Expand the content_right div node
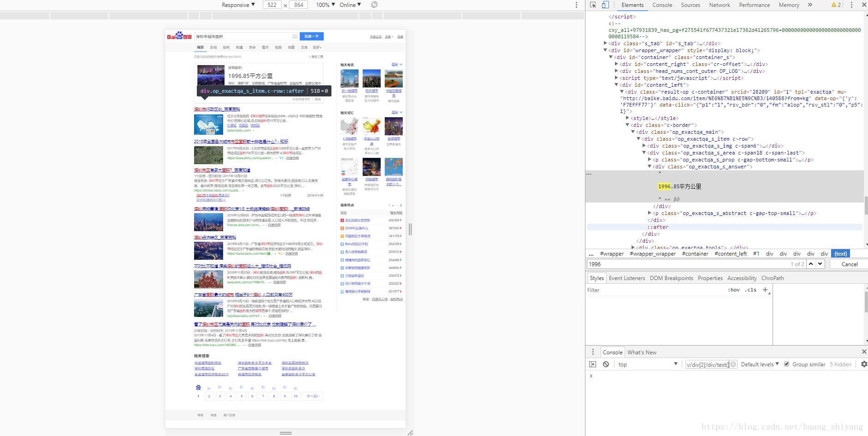This screenshot has height=436, width=868. [616, 64]
